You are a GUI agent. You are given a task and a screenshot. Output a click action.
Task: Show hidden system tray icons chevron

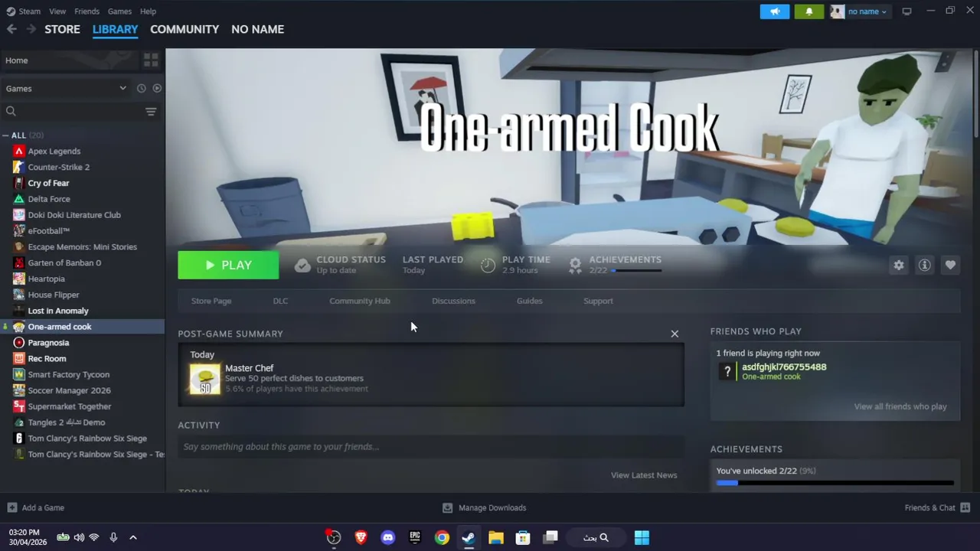(132, 537)
